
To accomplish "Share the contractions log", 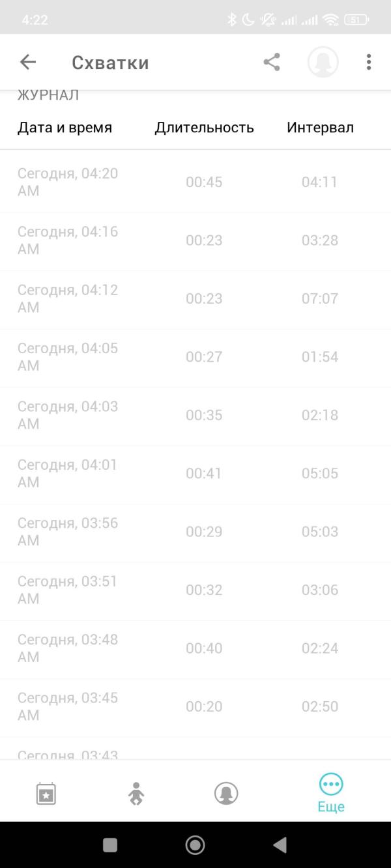I will point(272,62).
